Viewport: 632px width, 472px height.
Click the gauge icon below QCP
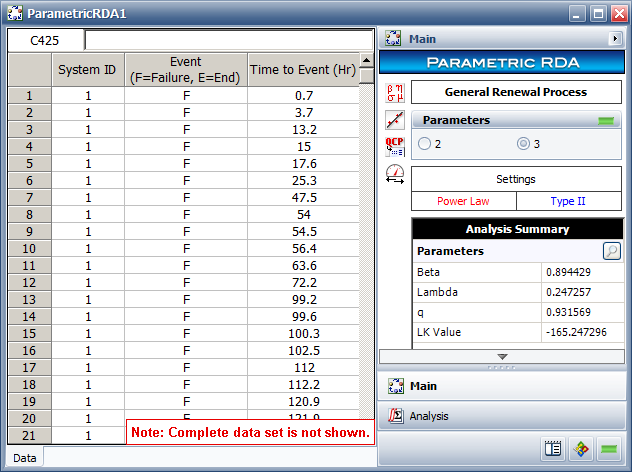tap(394, 173)
